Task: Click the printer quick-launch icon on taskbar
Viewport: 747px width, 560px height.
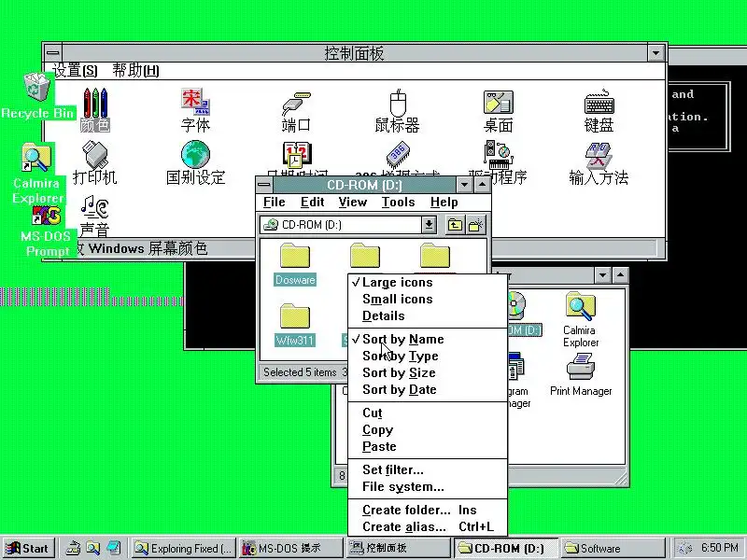Action: [73, 548]
